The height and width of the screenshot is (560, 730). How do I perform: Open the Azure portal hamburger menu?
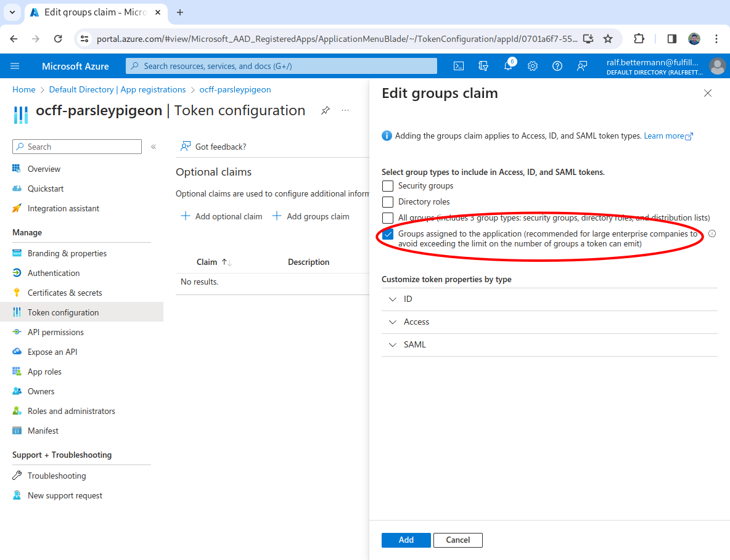point(15,66)
